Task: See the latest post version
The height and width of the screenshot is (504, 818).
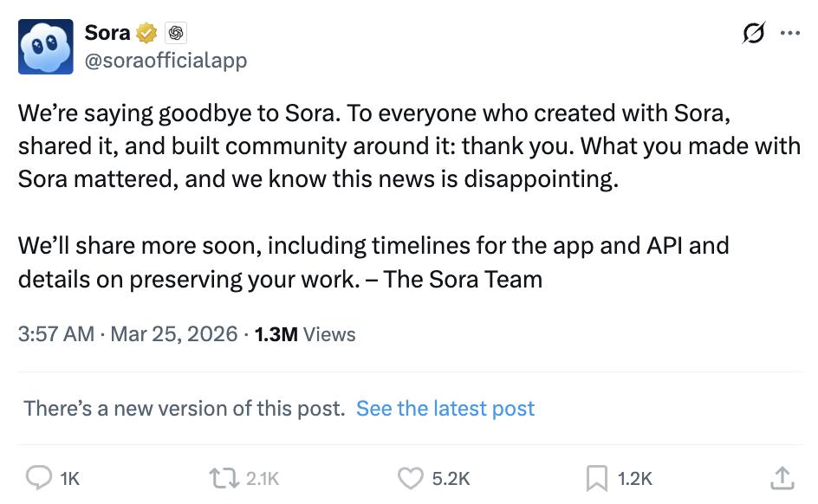Action: [445, 408]
